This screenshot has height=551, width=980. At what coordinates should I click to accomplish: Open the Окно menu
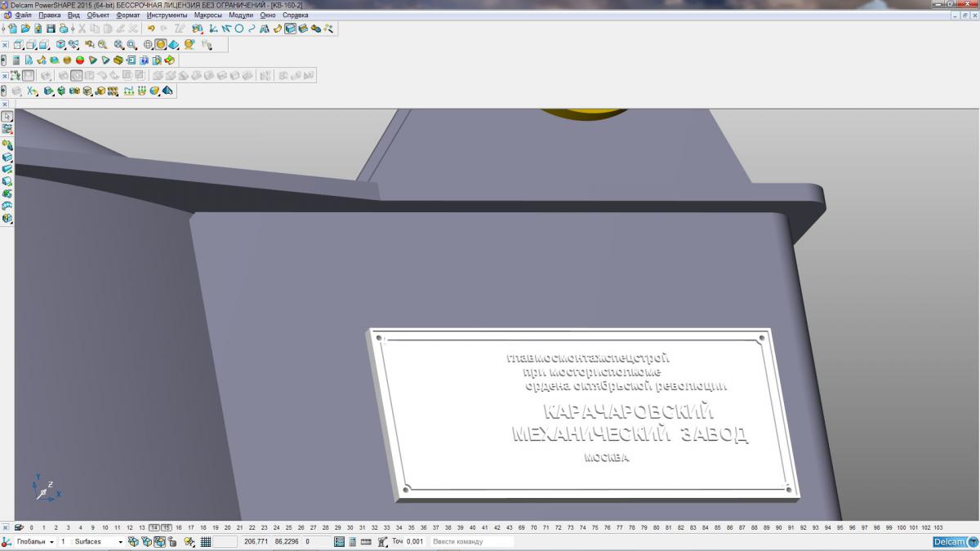coord(268,16)
